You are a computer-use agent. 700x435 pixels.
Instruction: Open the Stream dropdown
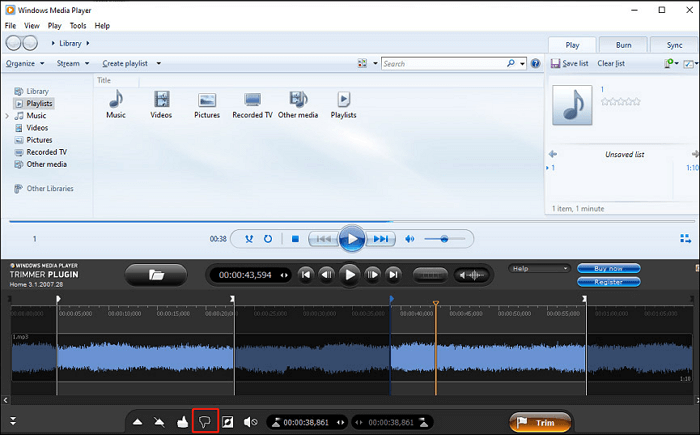(73, 63)
